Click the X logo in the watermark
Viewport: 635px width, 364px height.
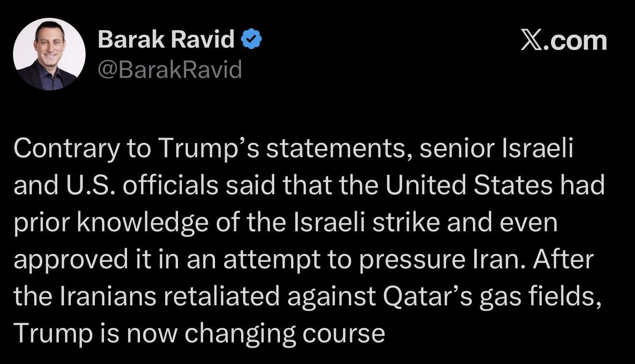coord(531,40)
